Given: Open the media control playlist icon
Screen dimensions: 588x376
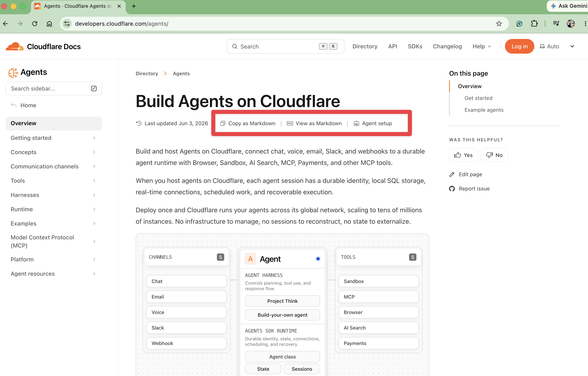Looking at the screenshot, I should [x=556, y=24].
